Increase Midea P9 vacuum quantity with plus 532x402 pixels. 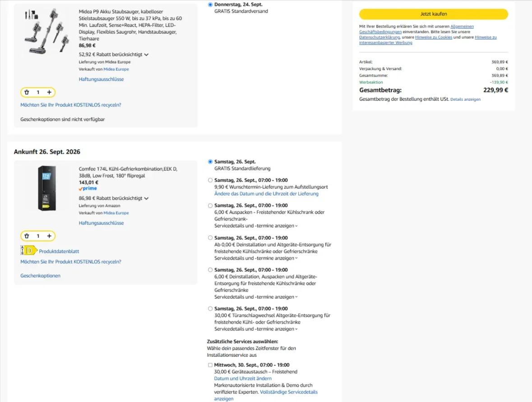[49, 92]
